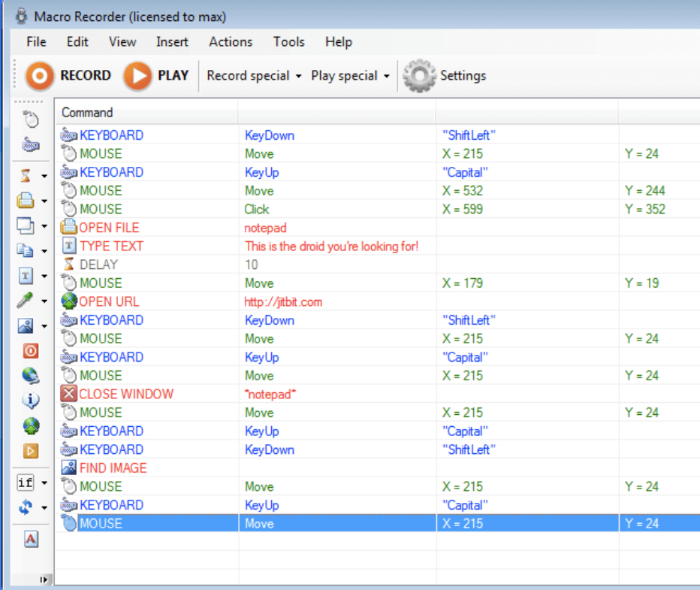The height and width of the screenshot is (590, 700).
Task: Open the File menu
Action: click(36, 41)
